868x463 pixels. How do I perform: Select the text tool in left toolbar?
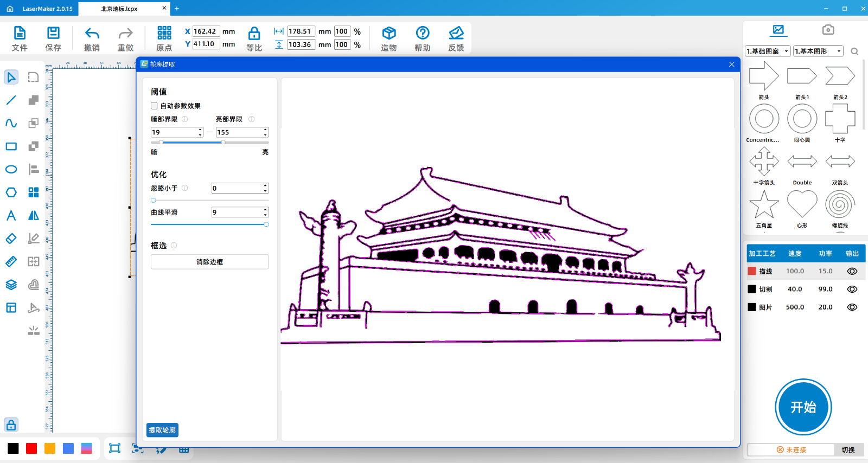tap(11, 216)
